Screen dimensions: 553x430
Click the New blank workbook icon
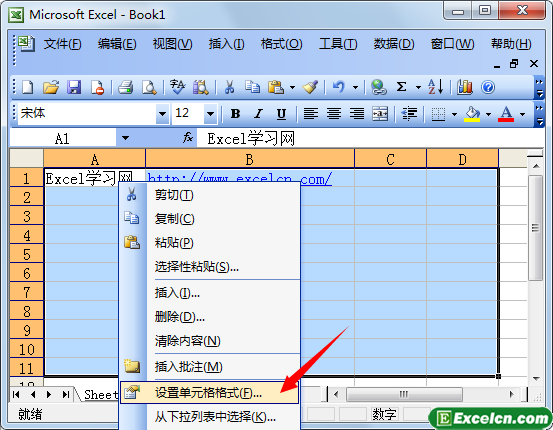pyautogui.click(x=28, y=87)
